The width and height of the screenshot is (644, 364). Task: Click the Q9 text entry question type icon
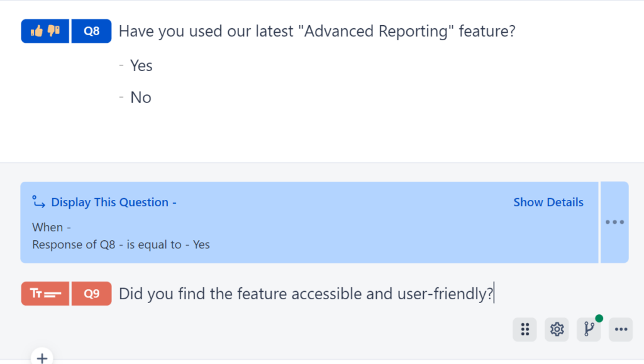[44, 294]
